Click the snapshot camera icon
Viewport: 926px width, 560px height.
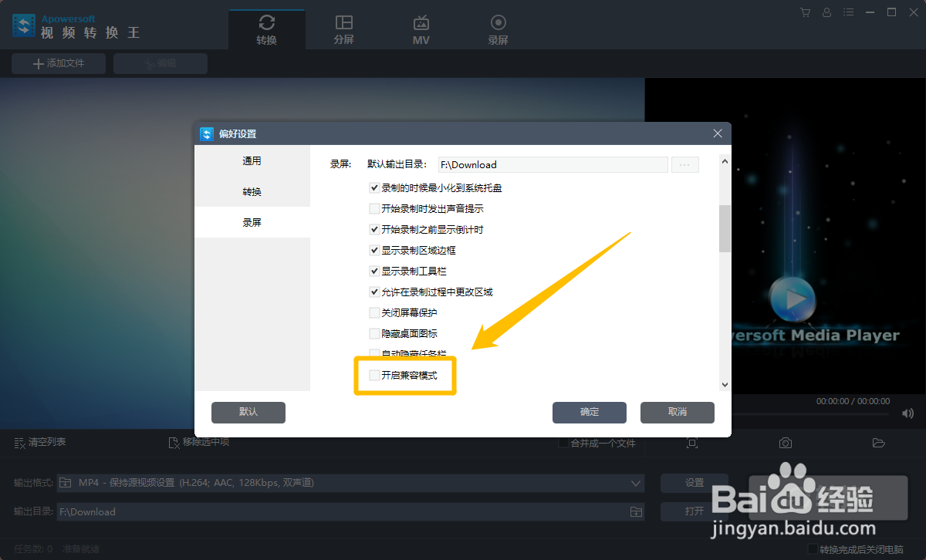pos(785,443)
